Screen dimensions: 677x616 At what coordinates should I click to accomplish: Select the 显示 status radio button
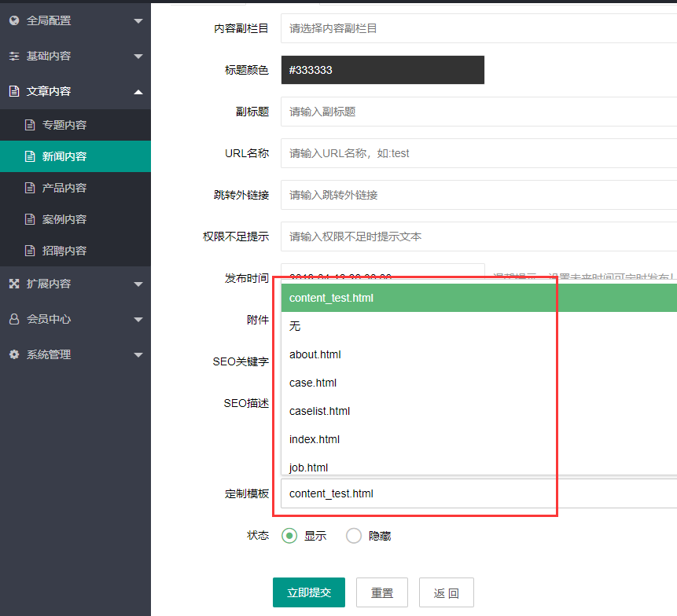click(289, 536)
